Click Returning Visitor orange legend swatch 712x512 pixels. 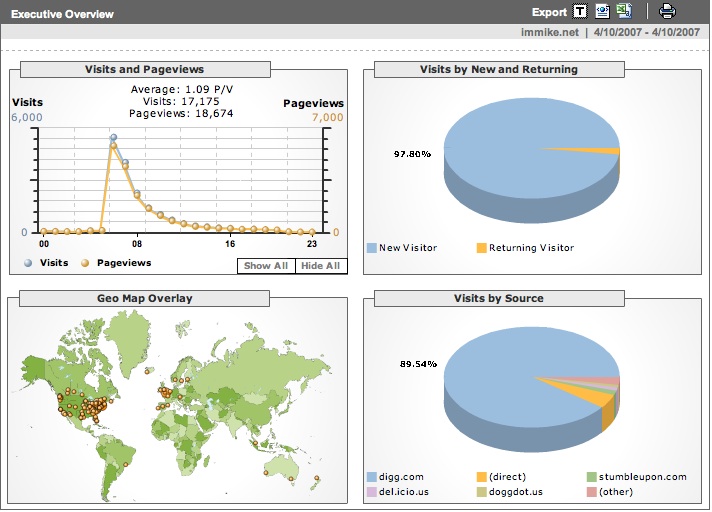(x=481, y=248)
